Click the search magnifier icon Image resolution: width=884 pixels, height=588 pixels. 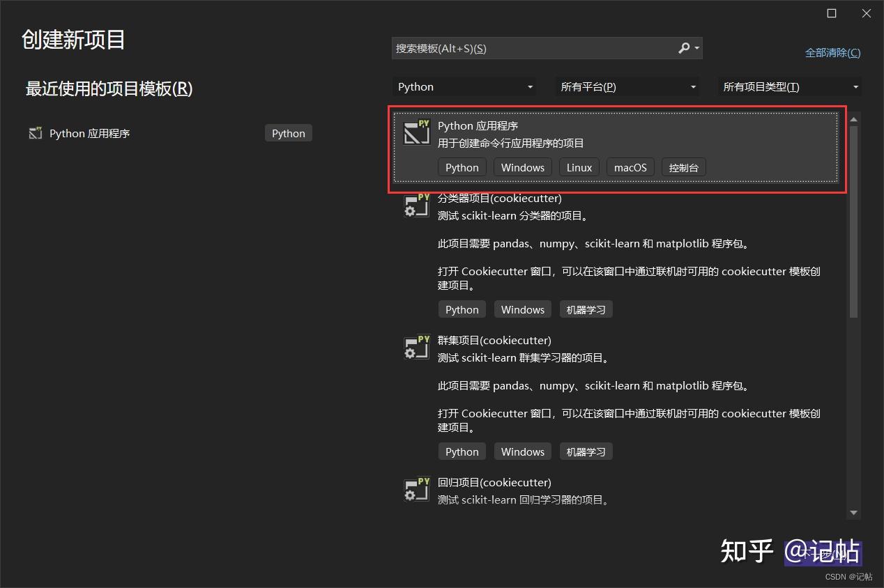pyautogui.click(x=683, y=48)
